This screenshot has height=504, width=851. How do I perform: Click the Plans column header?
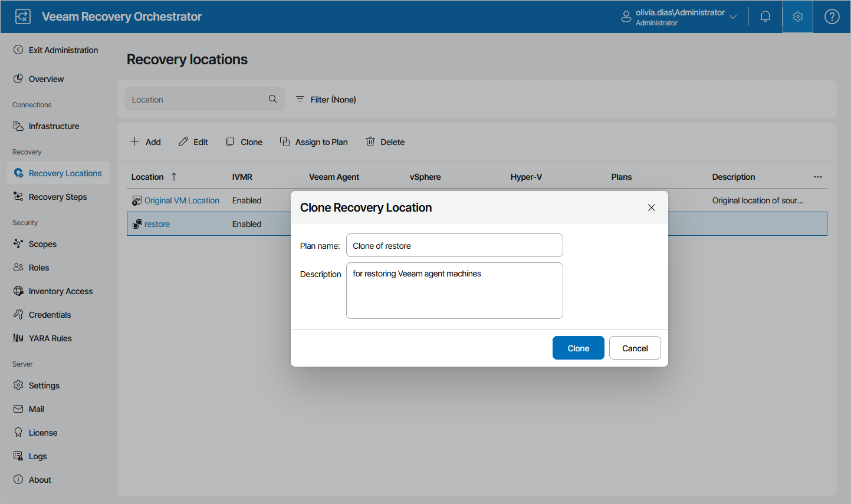click(x=622, y=177)
